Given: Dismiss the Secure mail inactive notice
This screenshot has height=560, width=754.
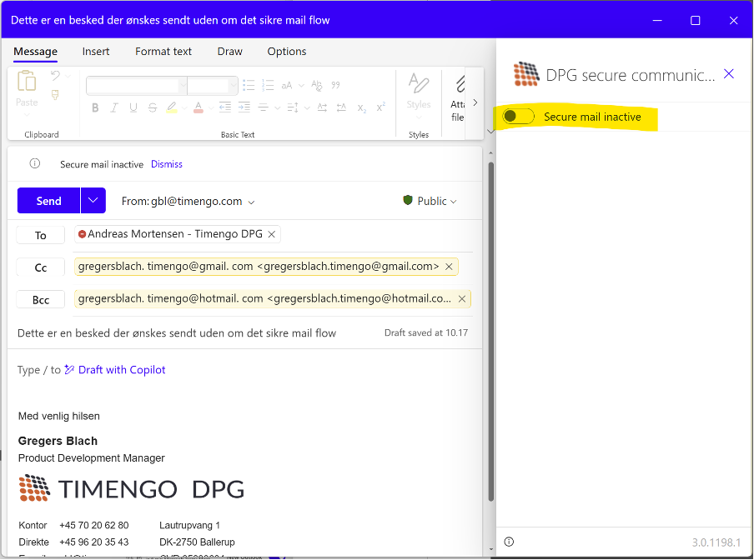Looking at the screenshot, I should pos(166,164).
